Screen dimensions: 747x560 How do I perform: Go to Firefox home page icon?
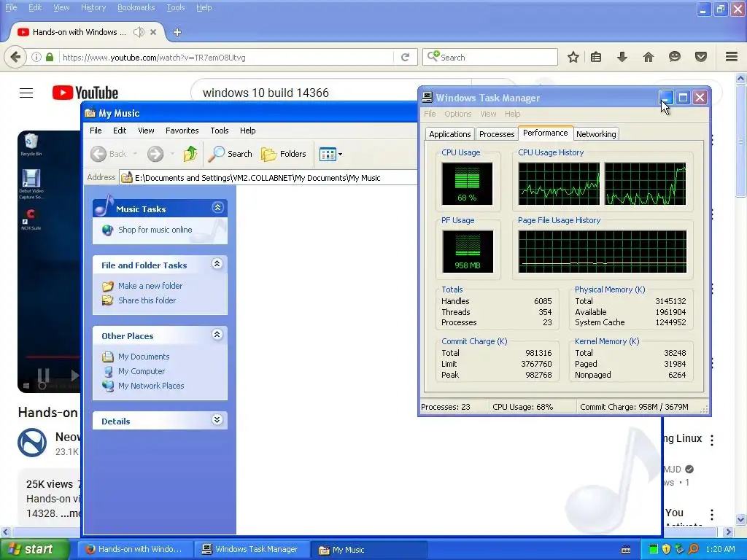tap(649, 57)
